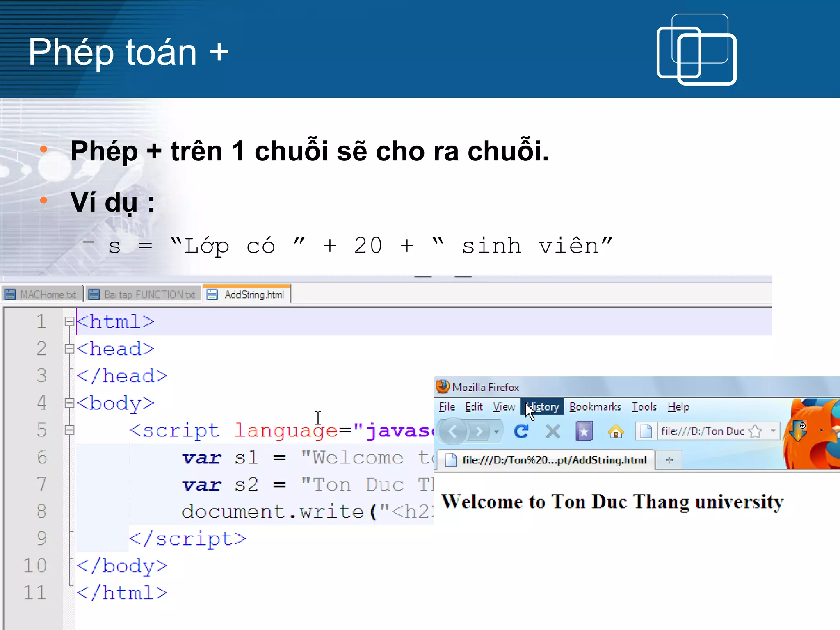Image resolution: width=840 pixels, height=630 pixels.
Task: Click line number 6 in the editor margin
Action: [42, 457]
